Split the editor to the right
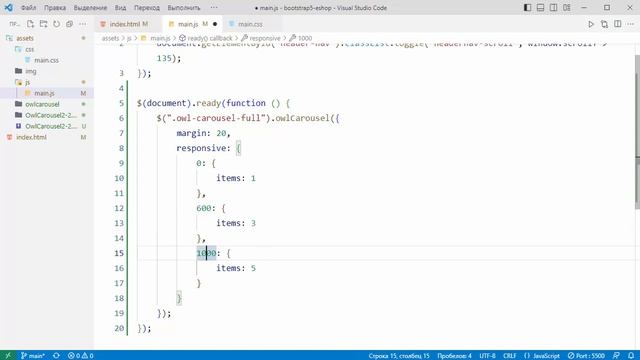 pos(618,24)
